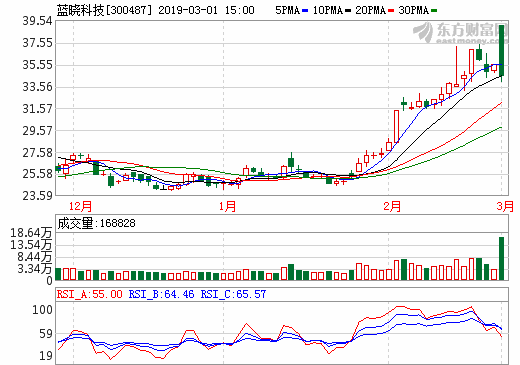Click the 3月 month label on the time axis
520x365 pixels.
(x=505, y=206)
